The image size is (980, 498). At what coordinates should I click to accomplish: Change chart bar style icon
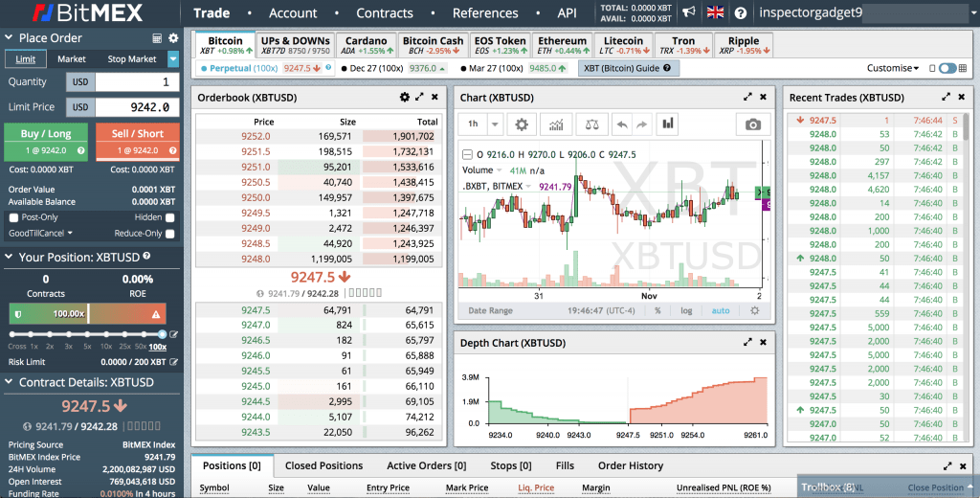click(668, 124)
